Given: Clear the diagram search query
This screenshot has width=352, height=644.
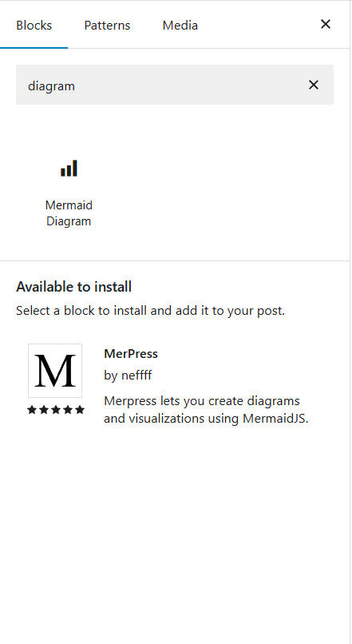Looking at the screenshot, I should (x=314, y=85).
